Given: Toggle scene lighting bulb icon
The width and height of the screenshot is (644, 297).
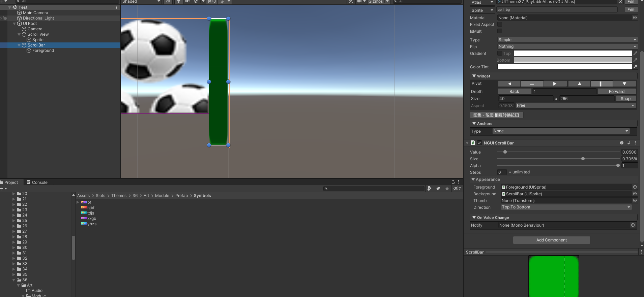Looking at the screenshot, I should point(179,1).
